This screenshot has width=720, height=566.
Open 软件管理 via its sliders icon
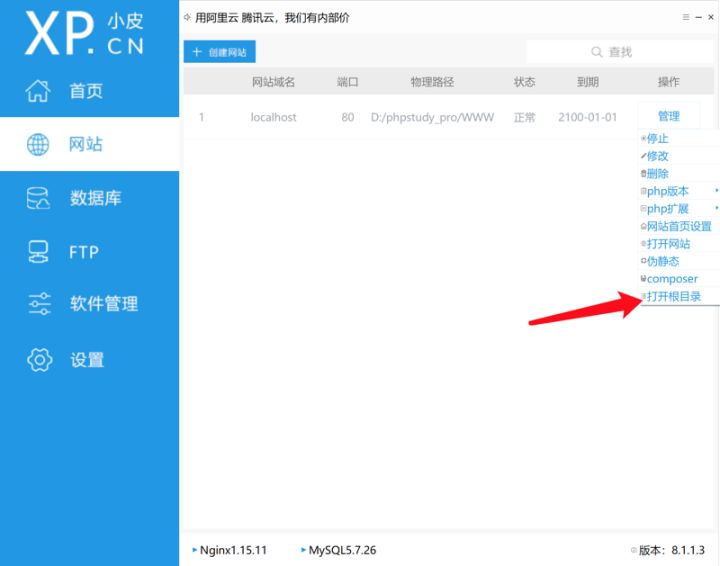[38, 304]
